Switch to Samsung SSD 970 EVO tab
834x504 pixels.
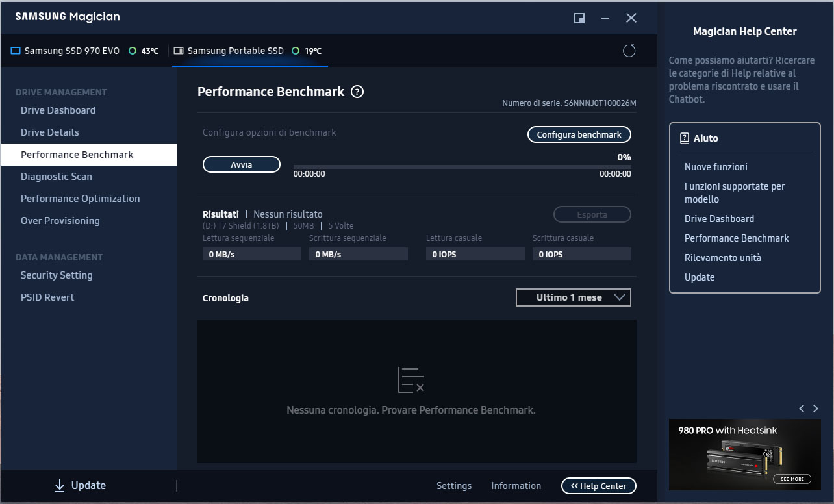[84, 51]
